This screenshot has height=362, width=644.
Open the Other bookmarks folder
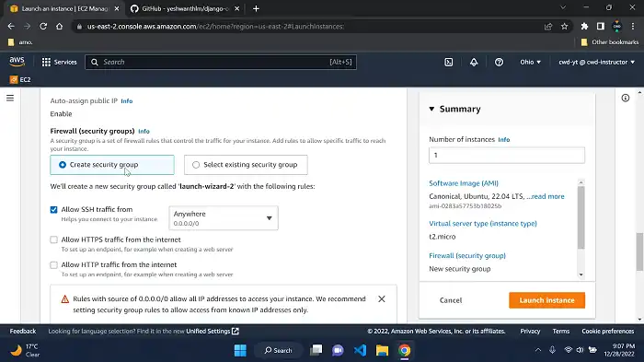coord(610,42)
